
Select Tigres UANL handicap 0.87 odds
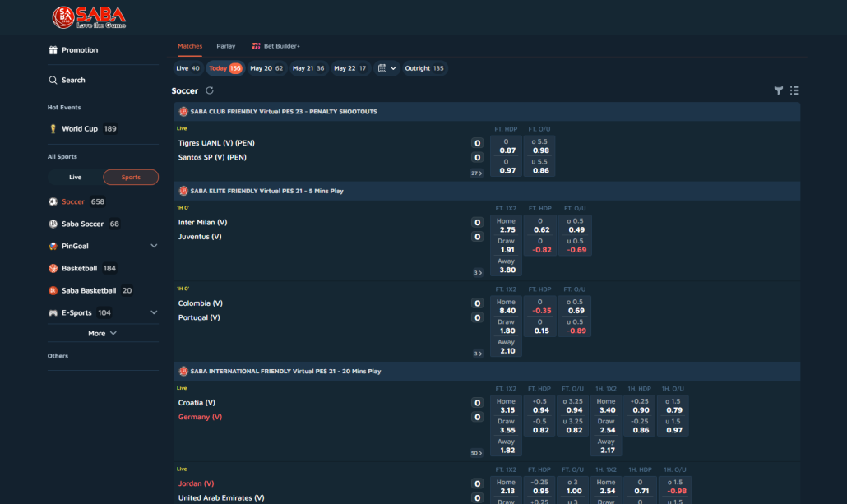click(x=507, y=146)
